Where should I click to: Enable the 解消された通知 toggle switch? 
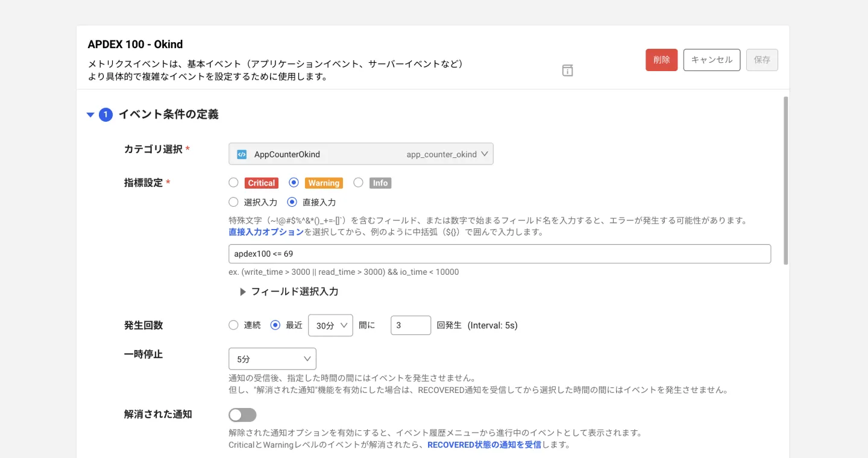point(242,415)
